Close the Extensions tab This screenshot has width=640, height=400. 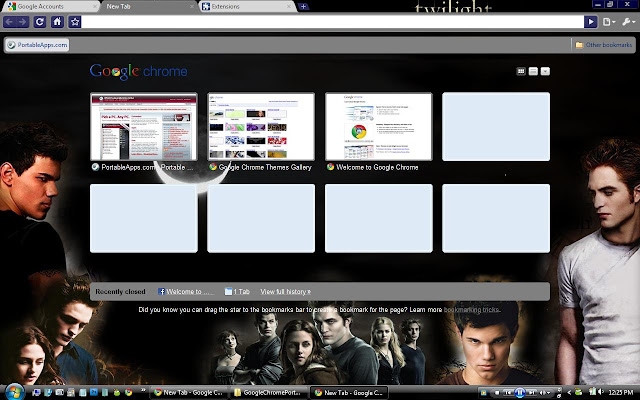pyautogui.click(x=289, y=7)
